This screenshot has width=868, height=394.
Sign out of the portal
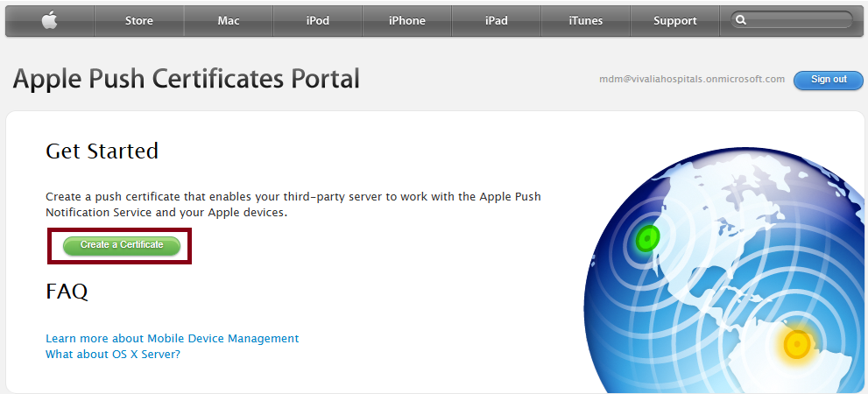pos(828,80)
